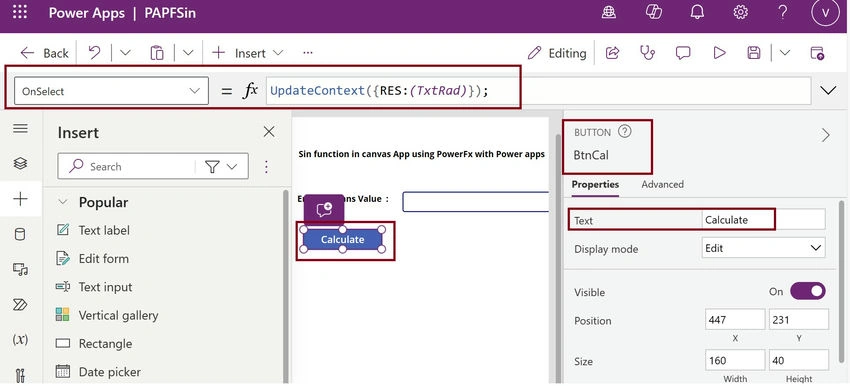Click the Share icon
850x386 pixels.
point(613,53)
